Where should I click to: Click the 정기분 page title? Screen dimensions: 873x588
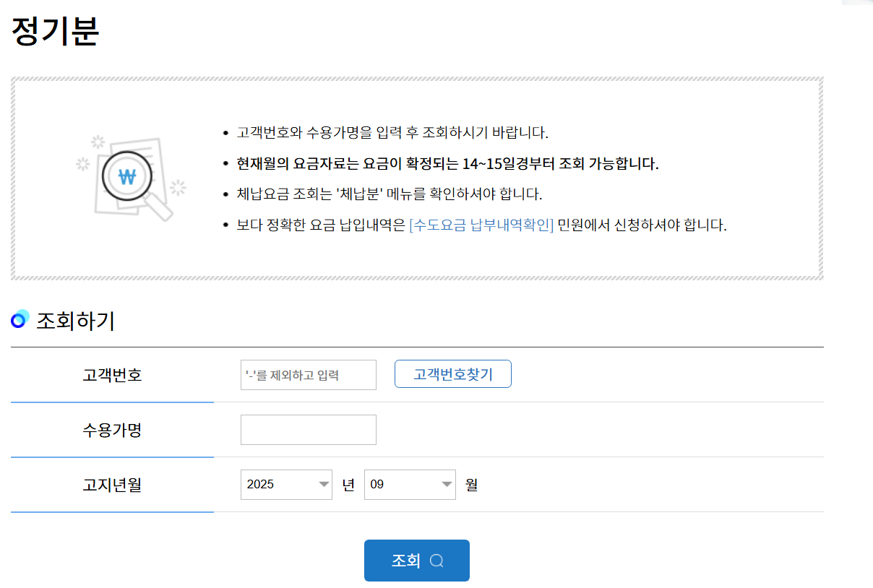point(55,32)
